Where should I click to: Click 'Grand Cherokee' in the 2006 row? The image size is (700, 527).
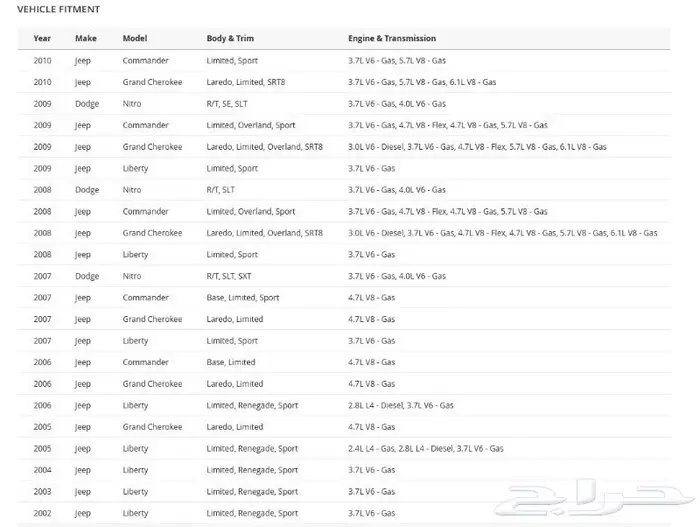[152, 384]
